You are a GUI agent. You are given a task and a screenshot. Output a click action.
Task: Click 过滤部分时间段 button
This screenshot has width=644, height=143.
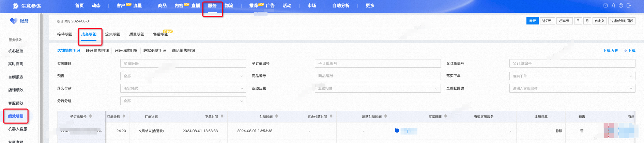(622, 21)
